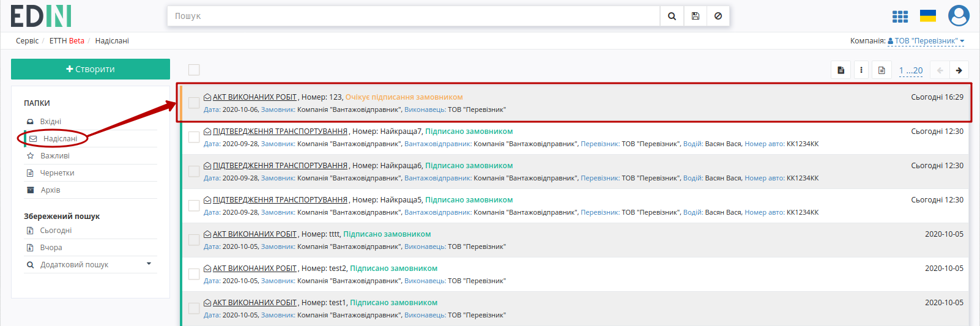Image resolution: width=980 pixels, height=326 pixels.
Task: Expand Додатковий пошук caret
Action: click(149, 264)
